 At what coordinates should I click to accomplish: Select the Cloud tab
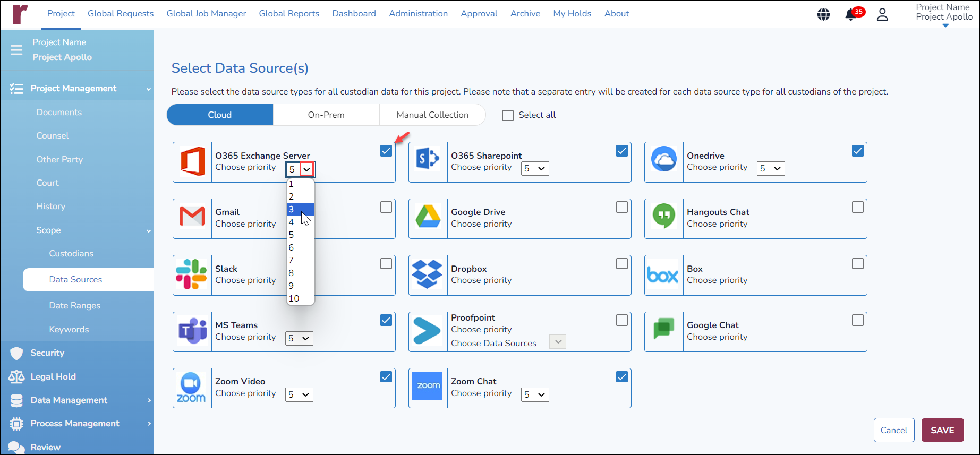tap(220, 115)
